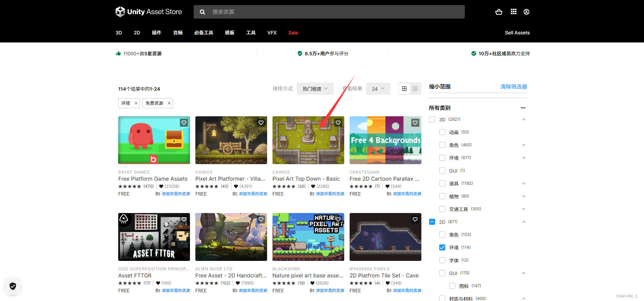Click the Sell Assets link
644x301 pixels.
pyautogui.click(x=517, y=33)
